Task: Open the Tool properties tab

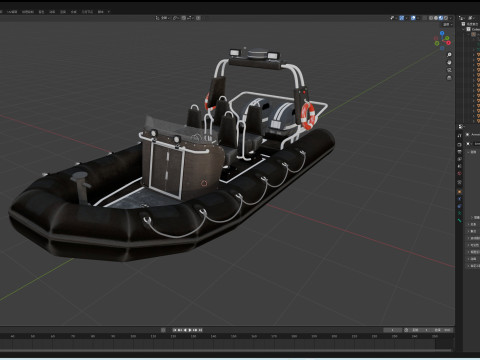Action: [460, 135]
